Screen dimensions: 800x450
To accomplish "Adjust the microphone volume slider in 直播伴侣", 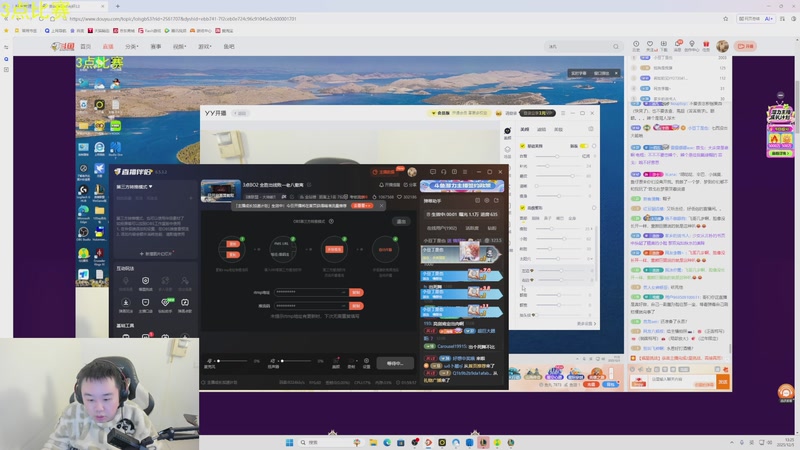I will pyautogui.click(x=232, y=361).
